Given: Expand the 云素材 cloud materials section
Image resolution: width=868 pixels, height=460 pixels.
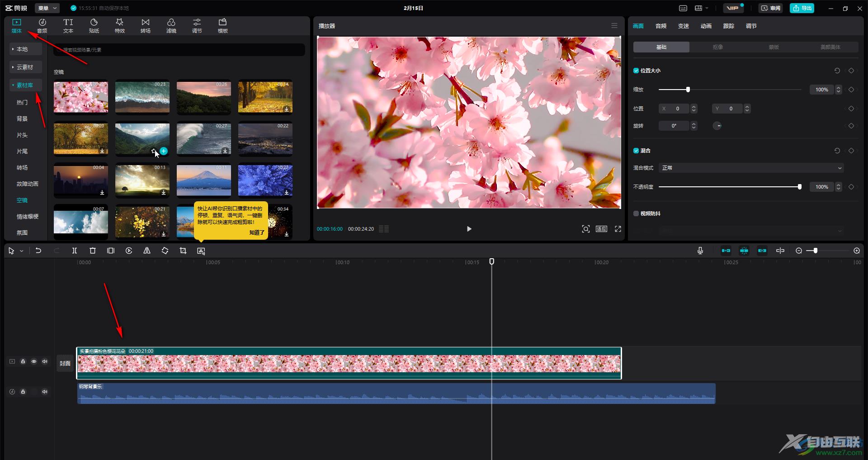Looking at the screenshot, I should point(26,67).
